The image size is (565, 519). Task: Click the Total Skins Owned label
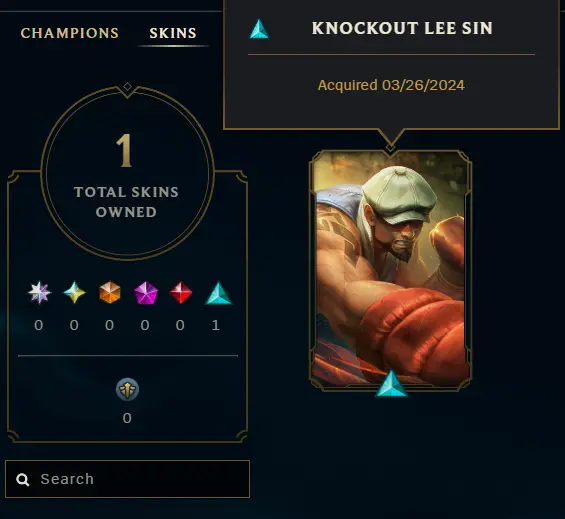(126, 202)
